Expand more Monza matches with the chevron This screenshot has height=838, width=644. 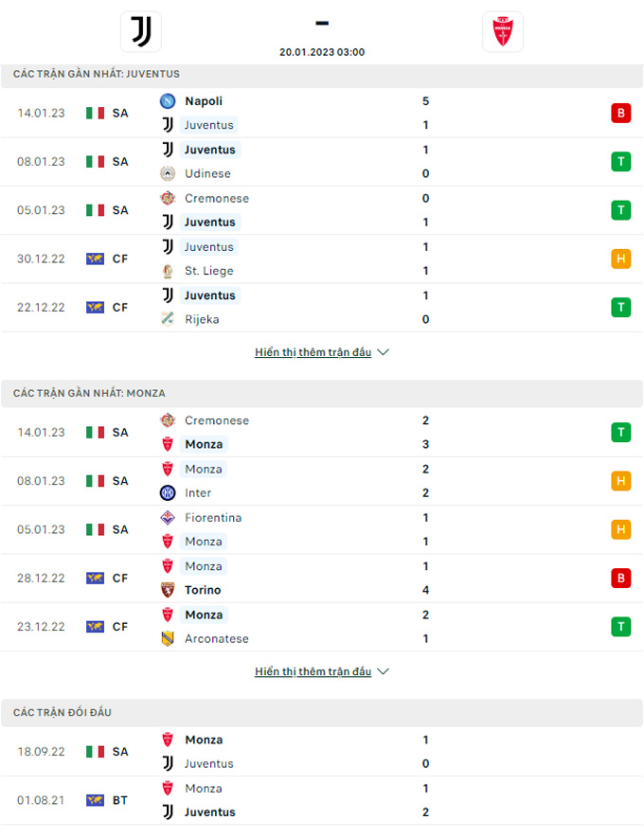pos(384,671)
